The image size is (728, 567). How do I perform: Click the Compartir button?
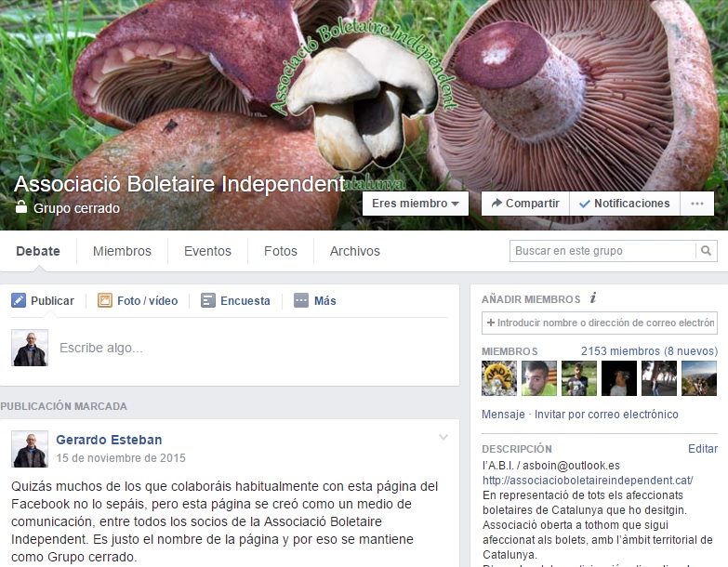(525, 204)
